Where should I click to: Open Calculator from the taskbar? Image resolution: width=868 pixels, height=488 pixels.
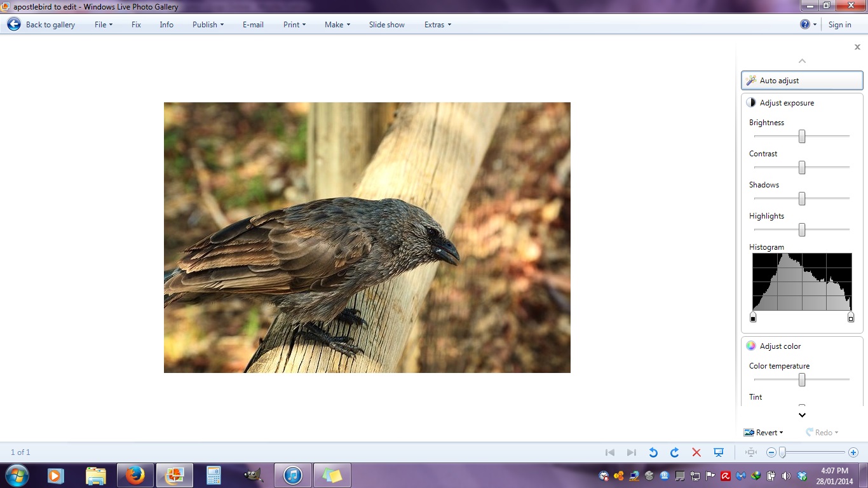click(214, 475)
